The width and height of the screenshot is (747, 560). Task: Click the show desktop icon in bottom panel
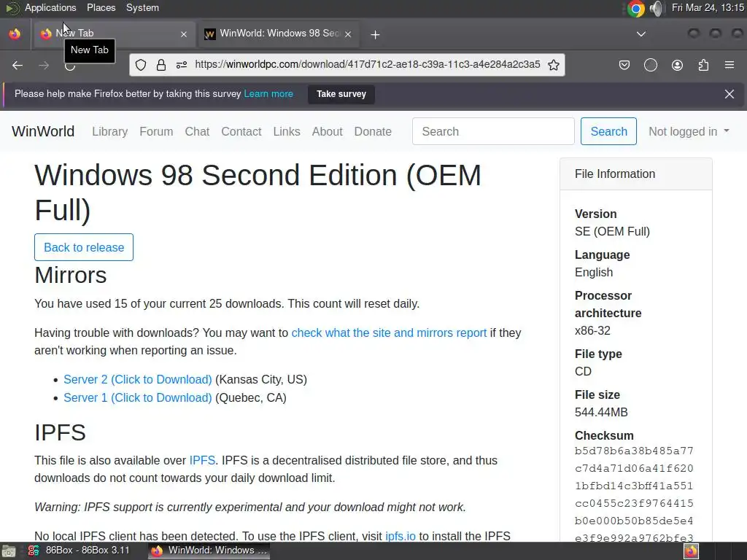click(9, 551)
